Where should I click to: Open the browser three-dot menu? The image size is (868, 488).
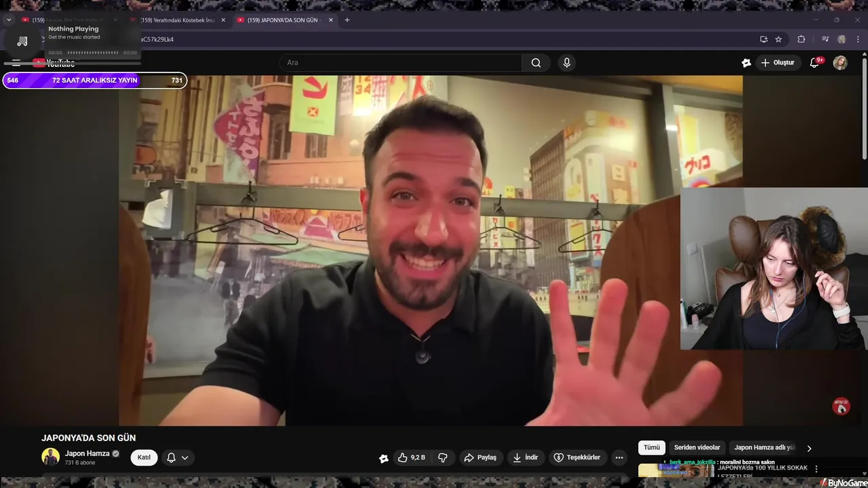point(858,39)
